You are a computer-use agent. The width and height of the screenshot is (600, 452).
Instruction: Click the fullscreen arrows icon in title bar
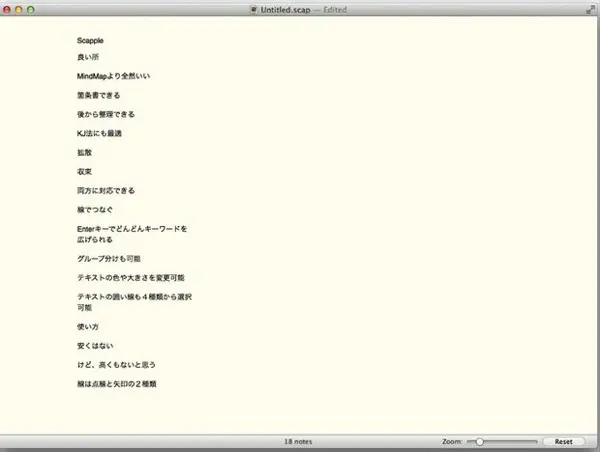pyautogui.click(x=590, y=10)
